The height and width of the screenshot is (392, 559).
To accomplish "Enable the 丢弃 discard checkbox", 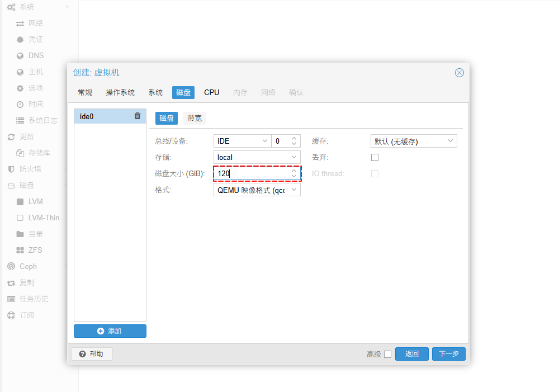I will click(375, 158).
